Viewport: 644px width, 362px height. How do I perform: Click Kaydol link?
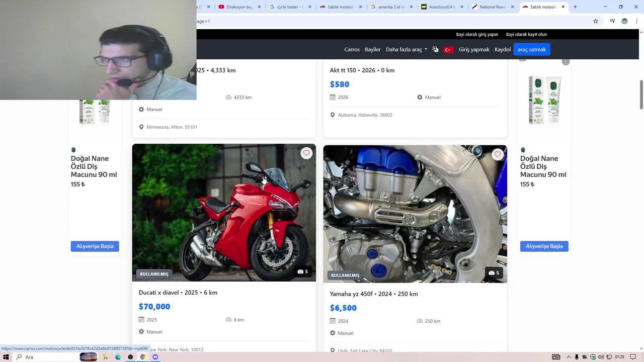[x=503, y=49]
